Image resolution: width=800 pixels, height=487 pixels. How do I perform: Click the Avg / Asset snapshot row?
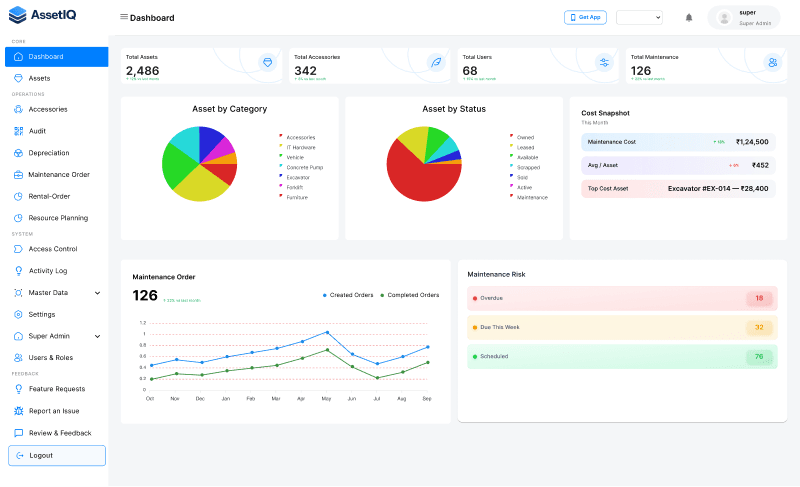(x=678, y=165)
